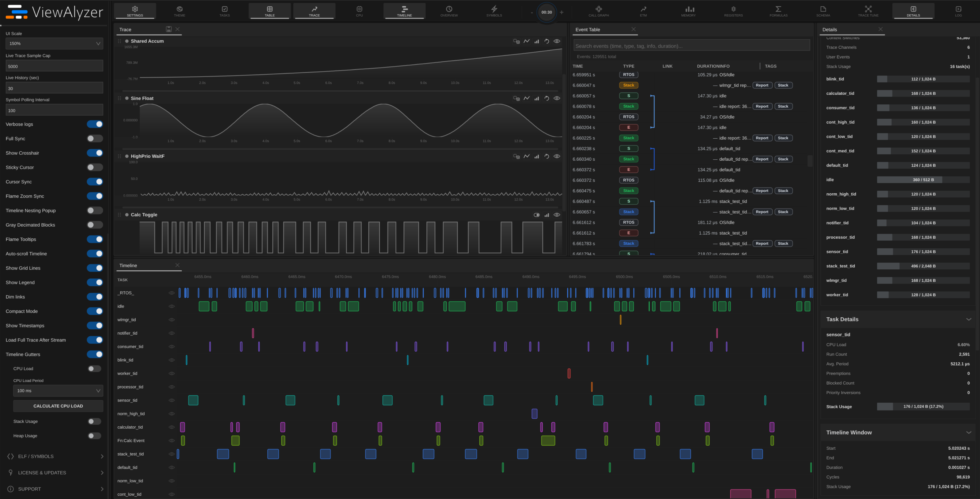The height and width of the screenshot is (499, 980).
Task: Click CALCULATE CPU LOAD button
Action: tap(58, 406)
